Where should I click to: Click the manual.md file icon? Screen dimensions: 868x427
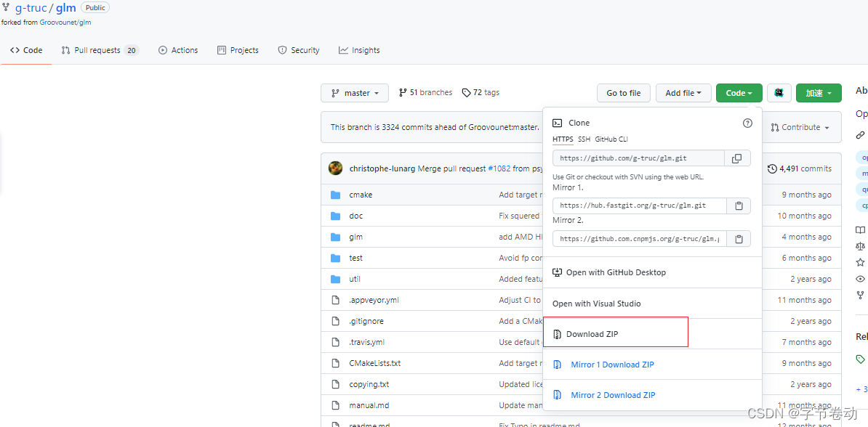point(335,405)
